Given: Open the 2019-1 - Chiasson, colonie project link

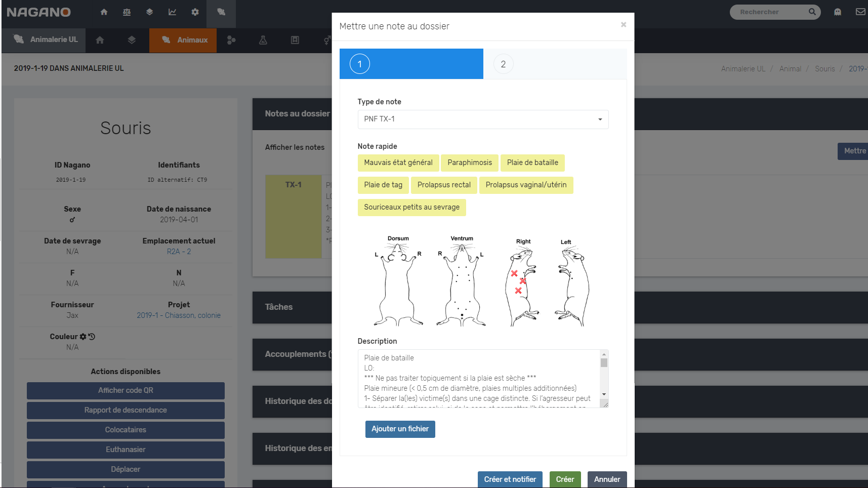Looking at the screenshot, I should [179, 315].
